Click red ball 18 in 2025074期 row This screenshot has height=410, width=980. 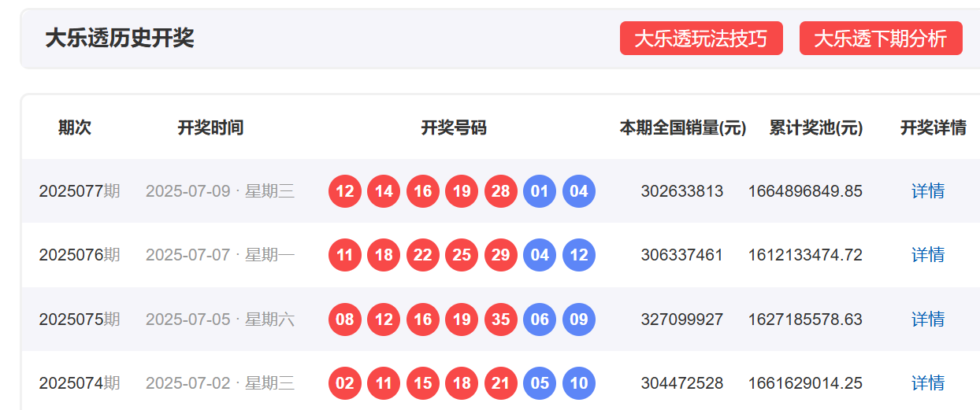462,383
